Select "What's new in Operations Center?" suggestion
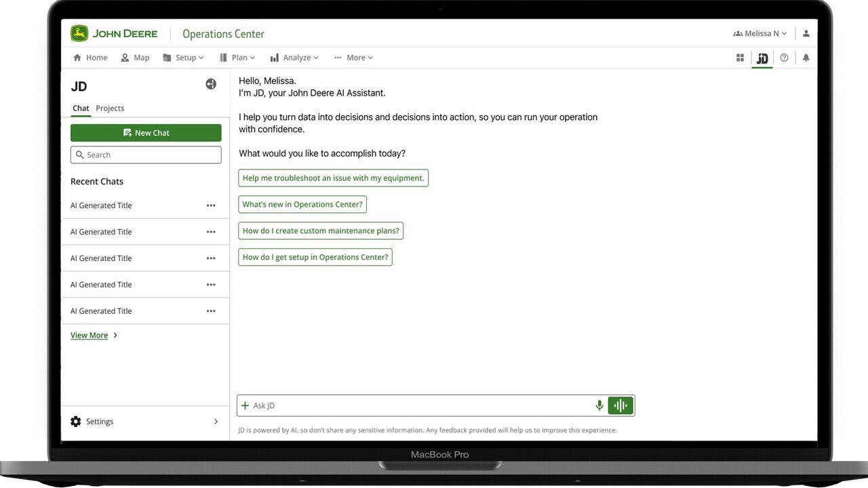Screen dimensions: 868x488 point(302,205)
